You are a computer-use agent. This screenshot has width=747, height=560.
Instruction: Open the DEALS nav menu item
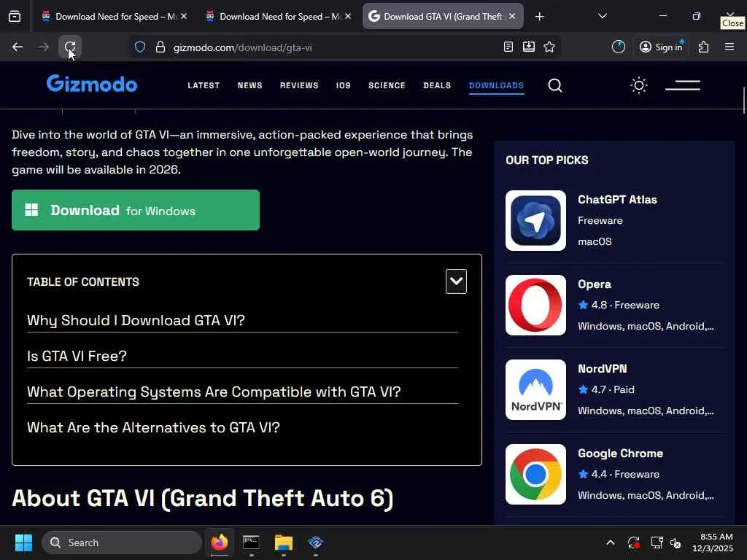[437, 86]
